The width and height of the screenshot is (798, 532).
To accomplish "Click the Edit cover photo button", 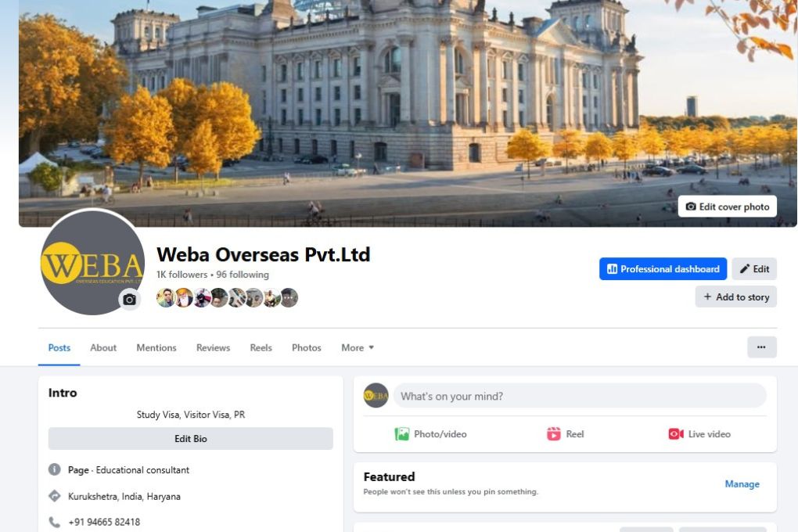I will click(x=728, y=207).
